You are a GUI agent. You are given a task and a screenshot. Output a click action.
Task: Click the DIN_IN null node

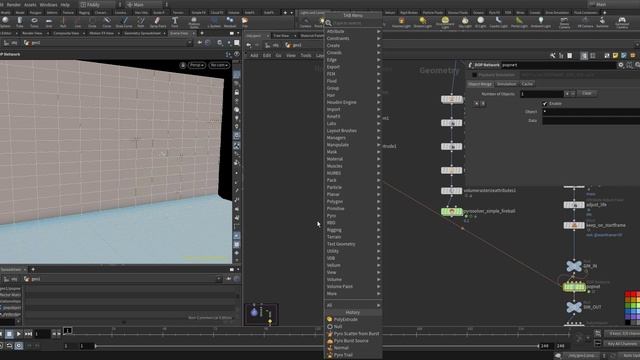point(574,266)
